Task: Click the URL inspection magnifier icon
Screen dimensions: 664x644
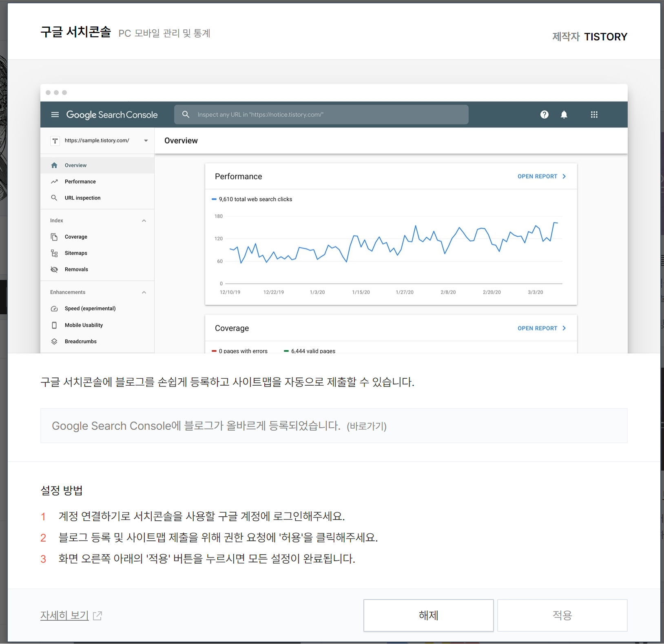Action: coord(54,198)
